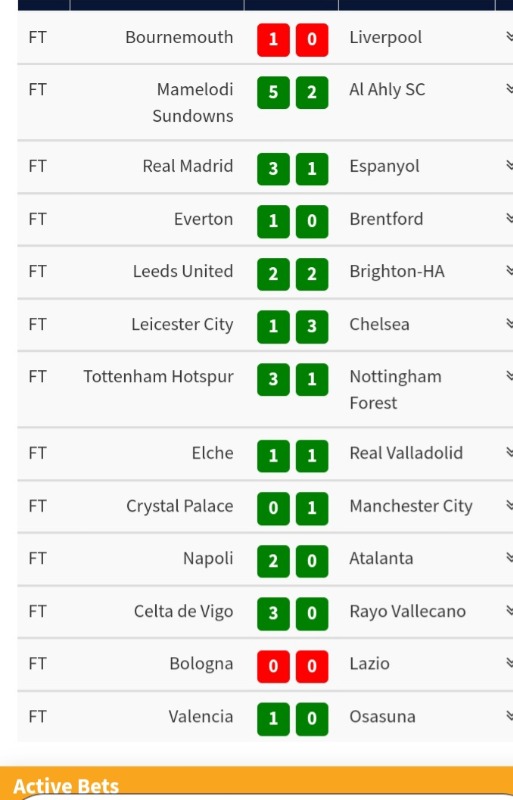Screen dimensions: 513x800
Task: Expand the Leeds United vs Brighton-HA chevron
Action: point(509,270)
